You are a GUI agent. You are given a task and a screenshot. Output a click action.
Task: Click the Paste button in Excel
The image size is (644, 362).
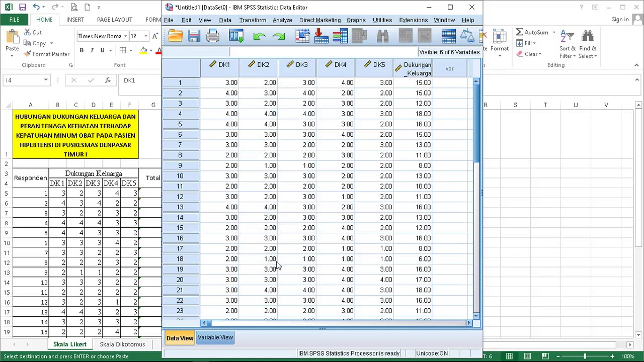[x=12, y=41]
